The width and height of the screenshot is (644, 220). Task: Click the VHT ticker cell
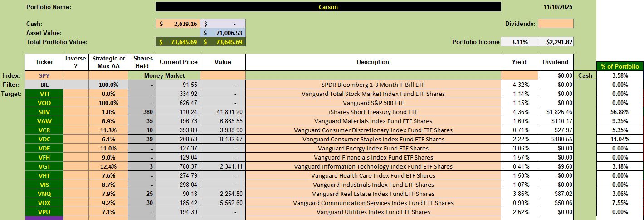(x=44, y=175)
